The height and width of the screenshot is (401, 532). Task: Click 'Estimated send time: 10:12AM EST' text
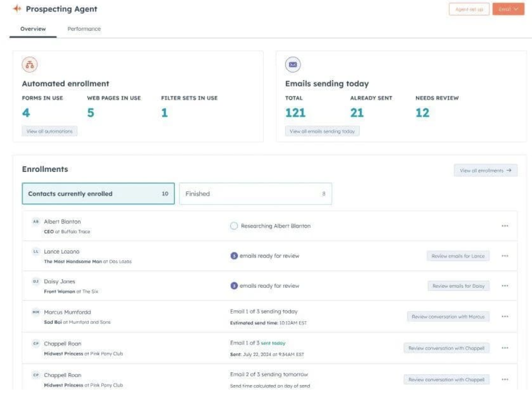(268, 323)
